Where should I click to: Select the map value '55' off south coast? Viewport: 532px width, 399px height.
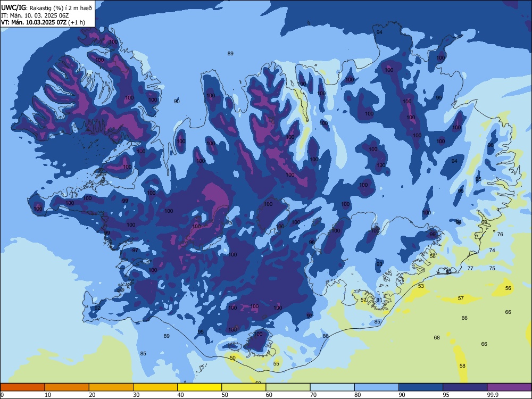[277, 364]
